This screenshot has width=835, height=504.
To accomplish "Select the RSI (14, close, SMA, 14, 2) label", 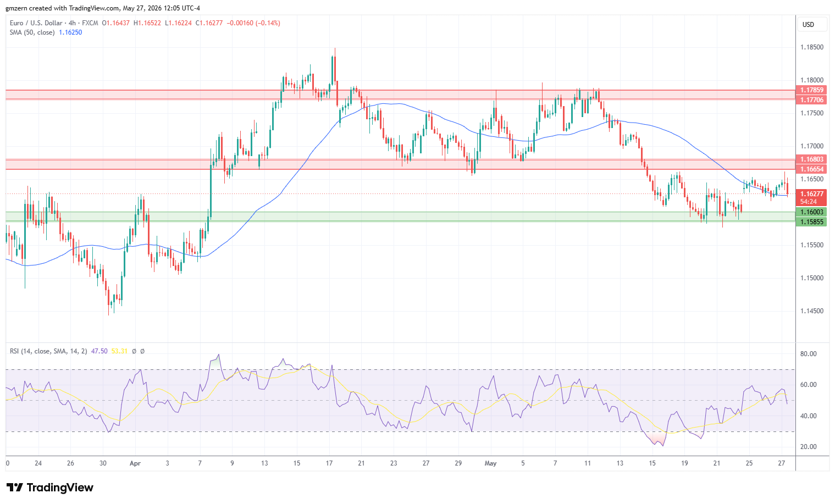I will point(48,351).
